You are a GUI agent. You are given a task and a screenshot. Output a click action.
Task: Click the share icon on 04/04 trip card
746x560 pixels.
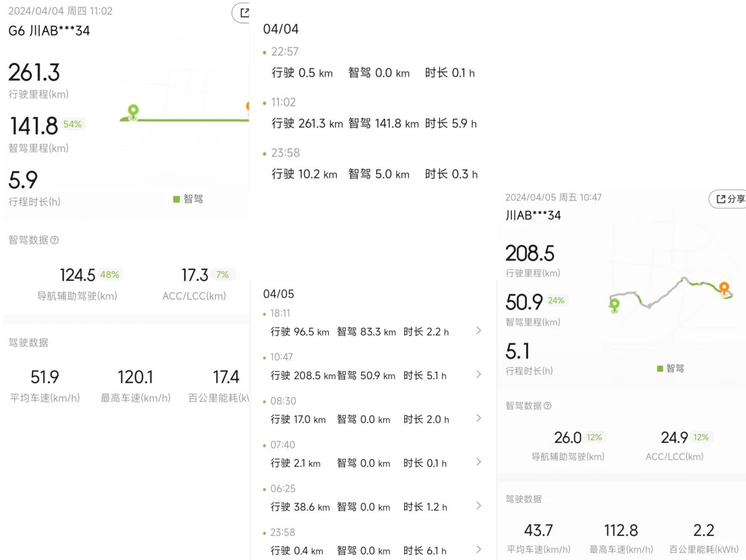coord(243,13)
